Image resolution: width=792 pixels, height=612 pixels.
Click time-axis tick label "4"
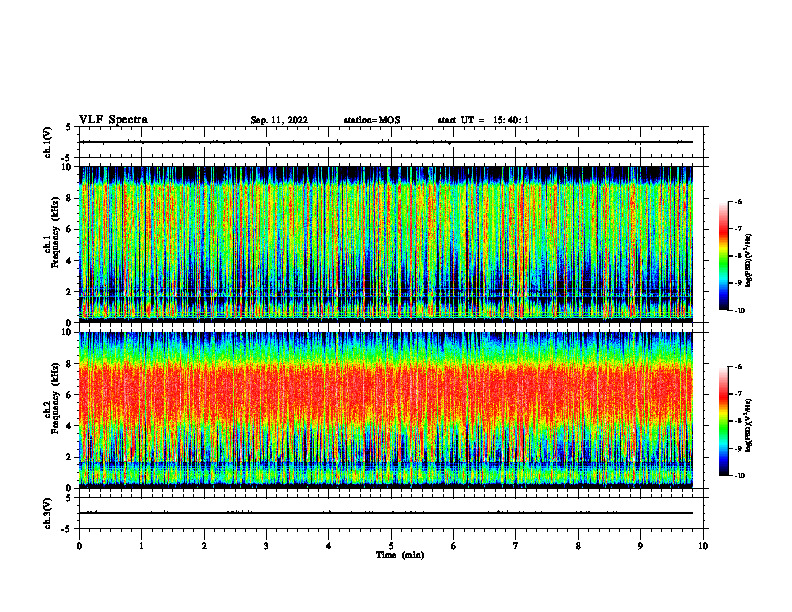[329, 546]
